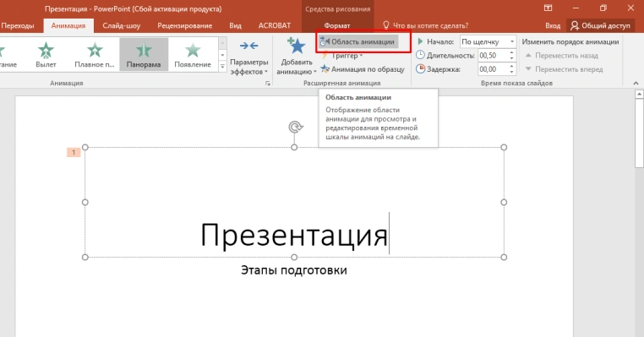The height and width of the screenshot is (337, 644).
Task: Click Общий доступ button
Action: tap(600, 25)
